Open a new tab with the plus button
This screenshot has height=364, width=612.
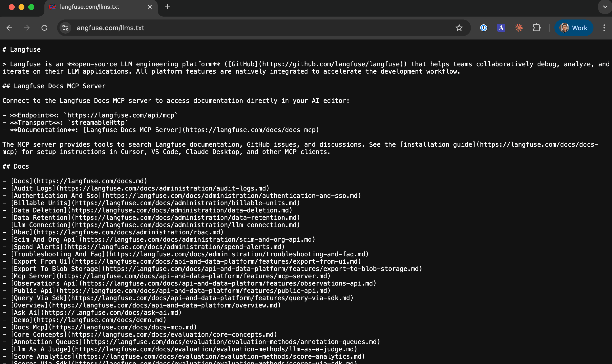(x=167, y=7)
